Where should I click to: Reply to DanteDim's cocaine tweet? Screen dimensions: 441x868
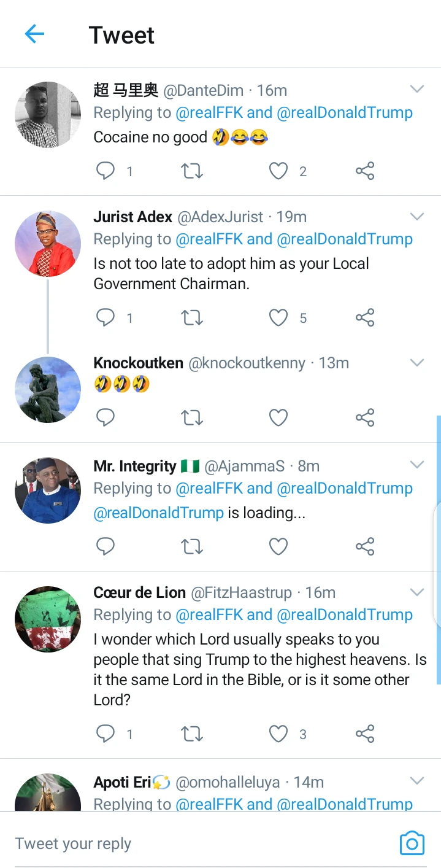pyautogui.click(x=105, y=171)
